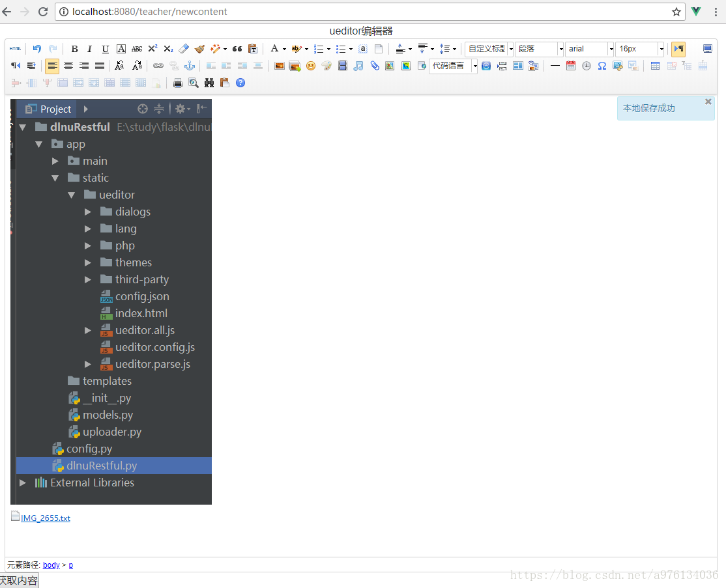726x588 pixels.
Task: Click the Vue devtools extension icon
Action: 696,12
